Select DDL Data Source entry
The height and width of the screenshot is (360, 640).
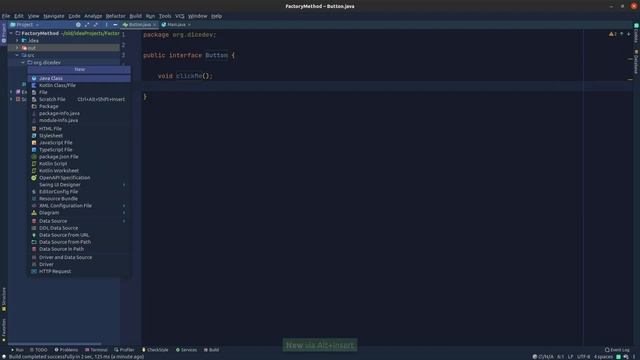pos(79,228)
